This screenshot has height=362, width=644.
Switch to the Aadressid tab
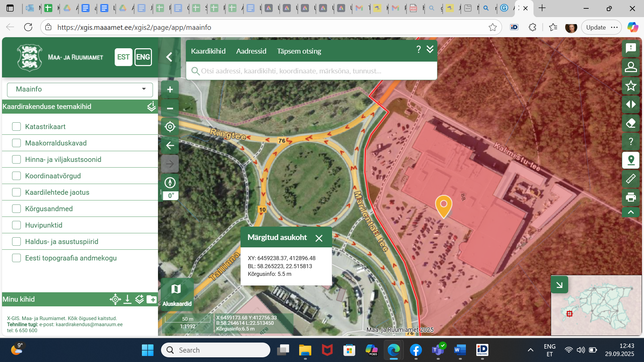tap(251, 51)
